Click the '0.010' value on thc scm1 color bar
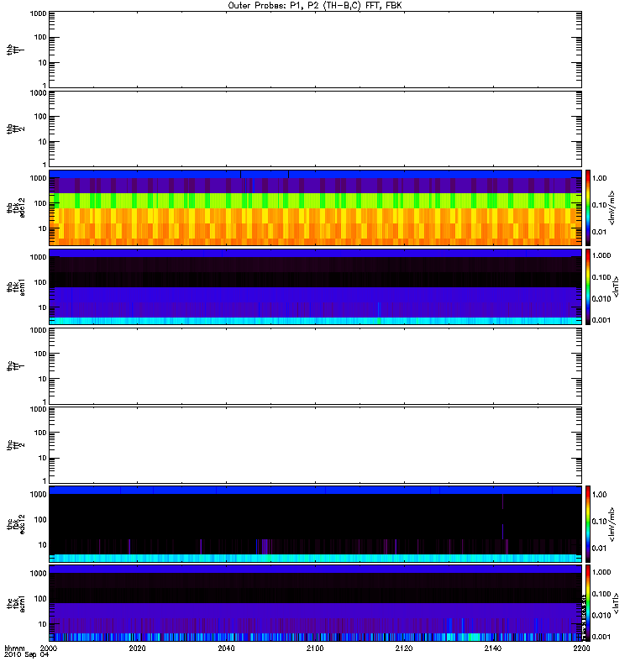 [601, 616]
